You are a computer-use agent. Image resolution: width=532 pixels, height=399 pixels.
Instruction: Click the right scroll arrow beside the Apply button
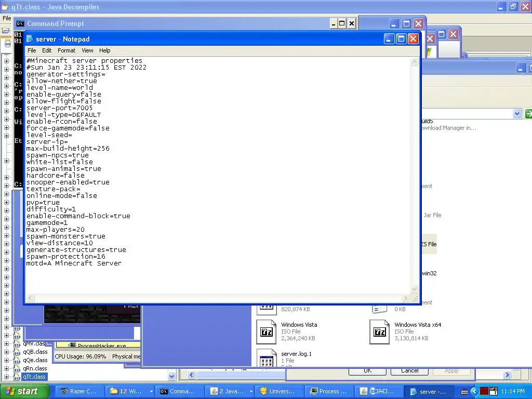point(507,375)
